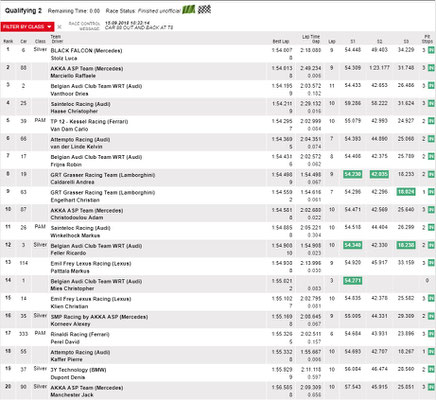This screenshot has height=400, width=436.
Task: Click the green pit icon in Marciello Raffaele's row
Action: coord(431,68)
